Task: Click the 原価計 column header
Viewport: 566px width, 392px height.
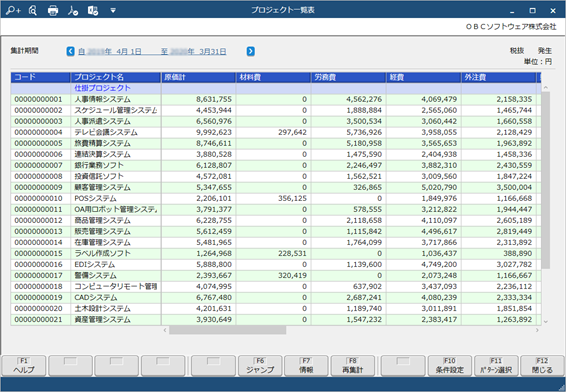Action: (198, 77)
